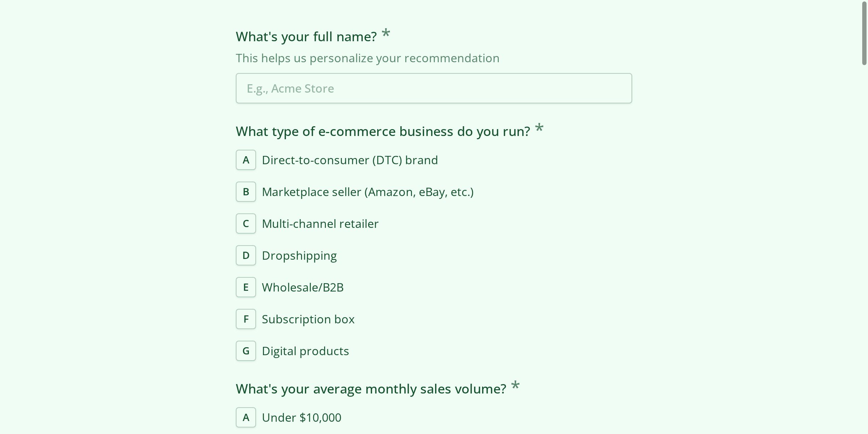Click the "What's your full name?" question label
The image size is (868, 434).
[306, 37]
